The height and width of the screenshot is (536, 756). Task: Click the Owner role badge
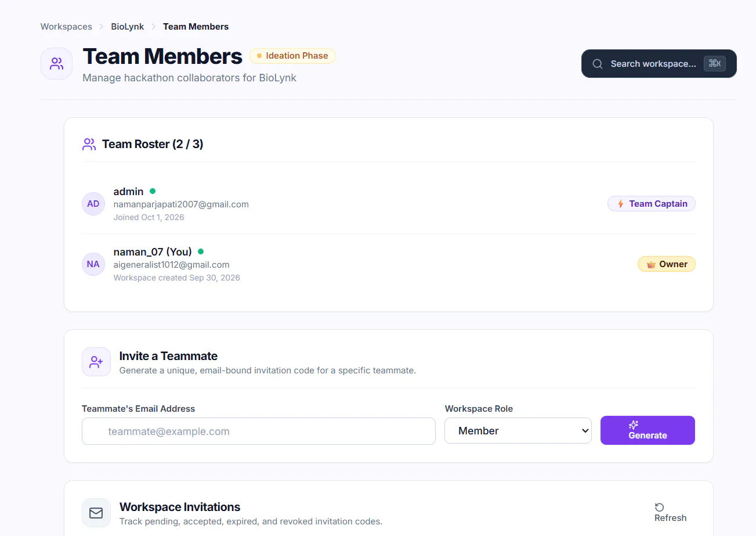pyautogui.click(x=667, y=264)
